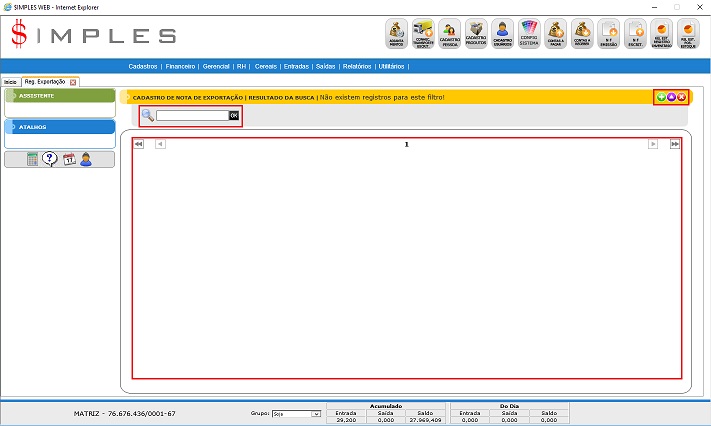
Task: Open the Financeiro menu
Action: pos(181,66)
